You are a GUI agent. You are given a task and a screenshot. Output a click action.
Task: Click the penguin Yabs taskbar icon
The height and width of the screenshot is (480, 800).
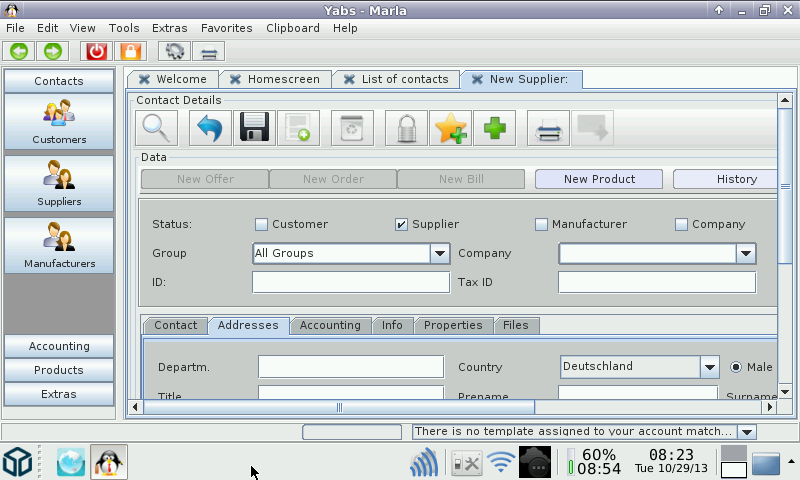[109, 462]
